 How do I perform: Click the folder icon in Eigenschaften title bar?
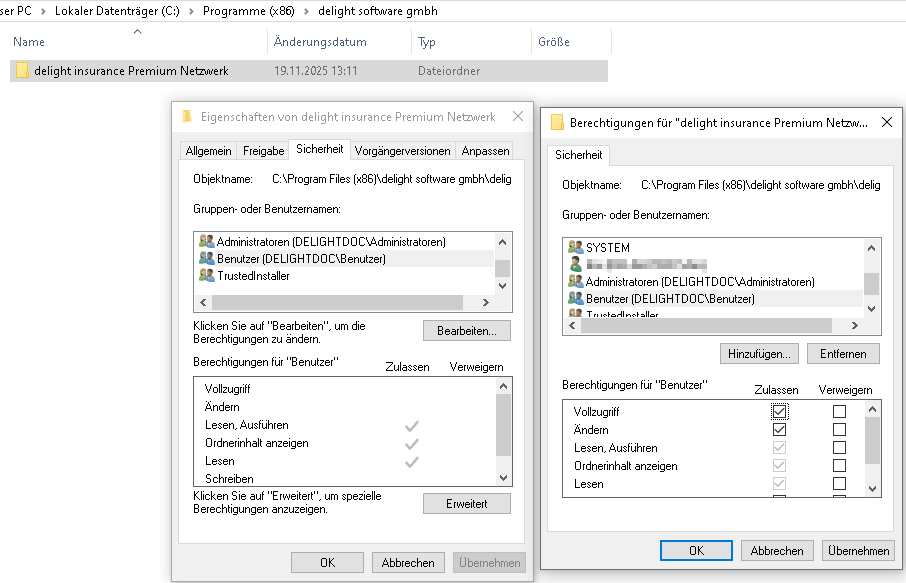187,116
